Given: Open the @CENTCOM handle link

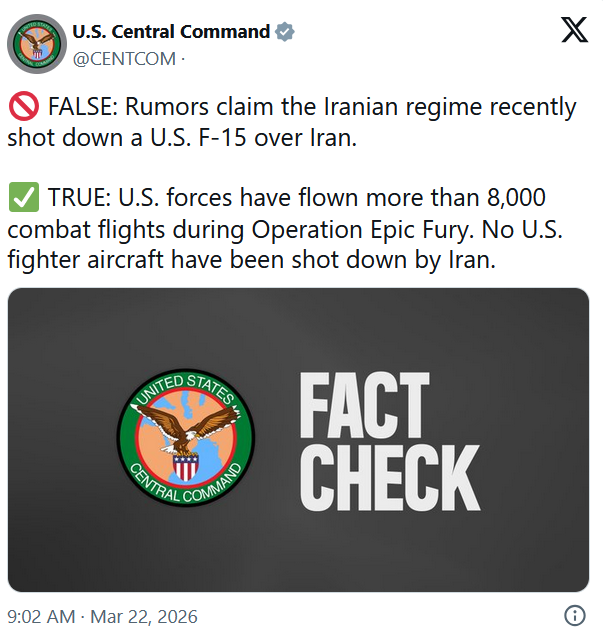Looking at the screenshot, I should 124,59.
